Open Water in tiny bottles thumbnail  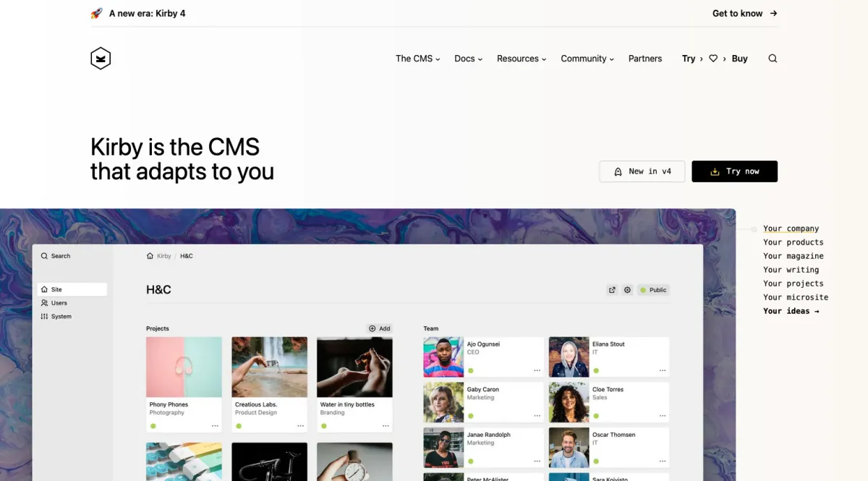click(354, 367)
